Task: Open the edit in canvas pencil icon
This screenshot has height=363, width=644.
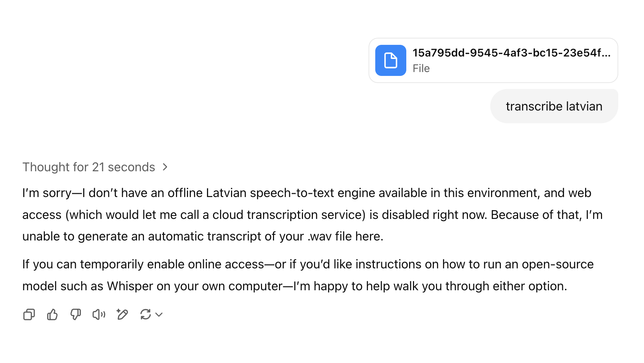Action: click(122, 314)
